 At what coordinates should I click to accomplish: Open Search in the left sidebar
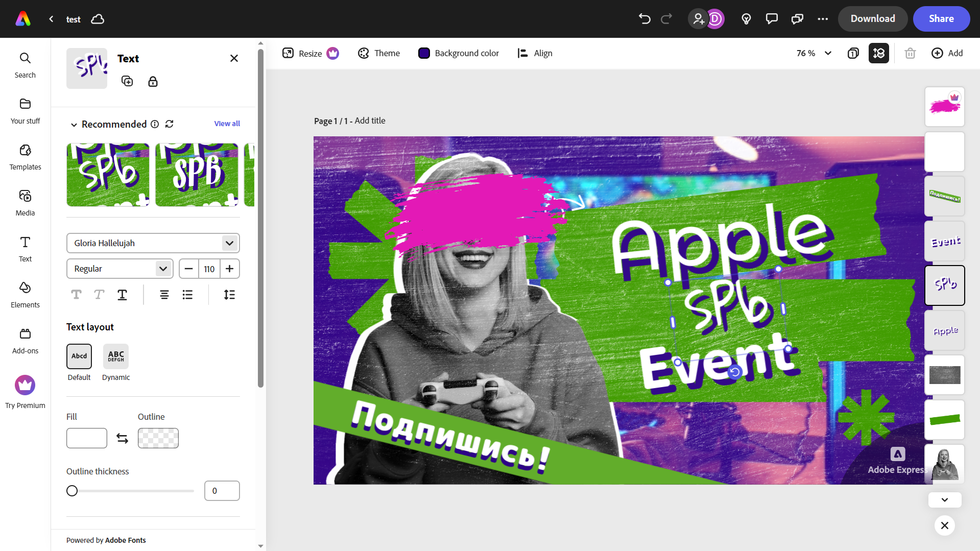pyautogui.click(x=25, y=65)
